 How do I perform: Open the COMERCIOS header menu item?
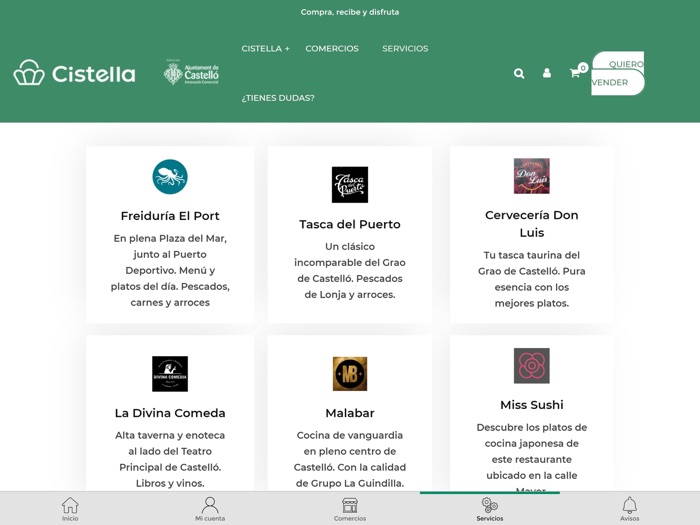coord(332,48)
